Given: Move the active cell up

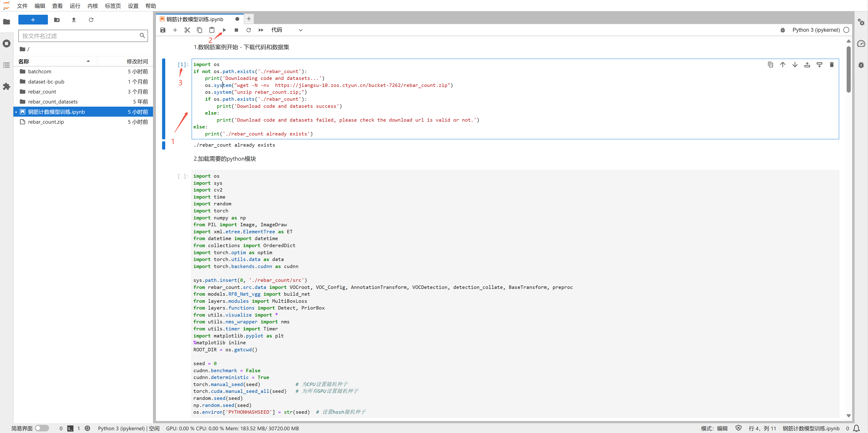Looking at the screenshot, I should [782, 65].
